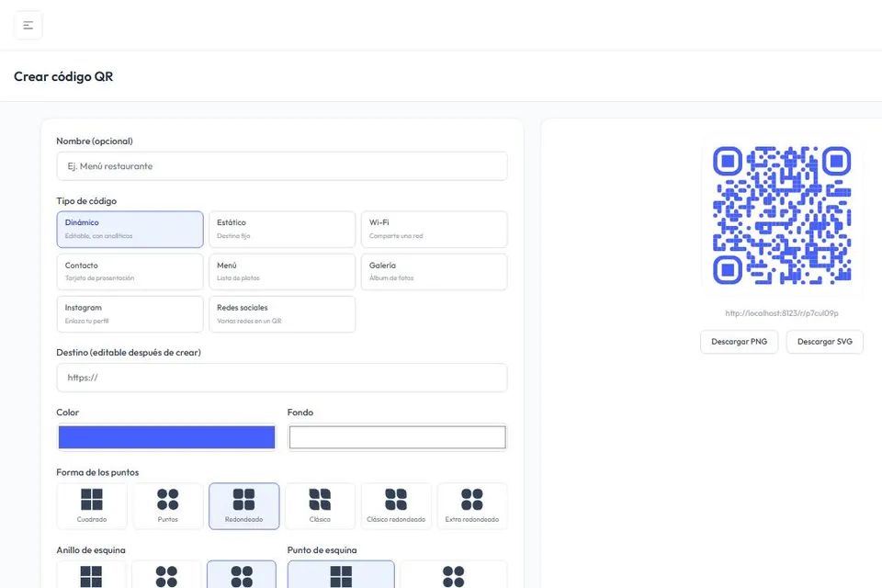882x588 pixels.
Task: Select the Contacto code type
Action: pos(130,272)
